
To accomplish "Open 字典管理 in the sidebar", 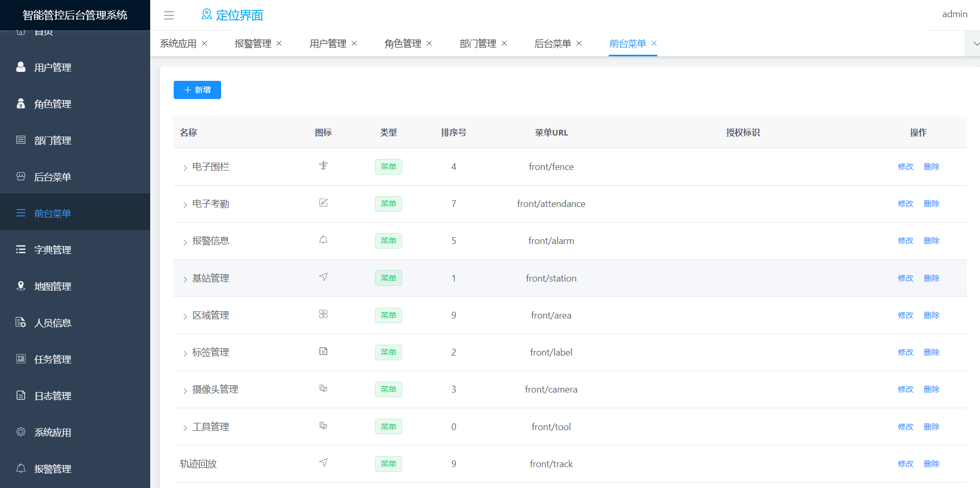I will [x=52, y=250].
